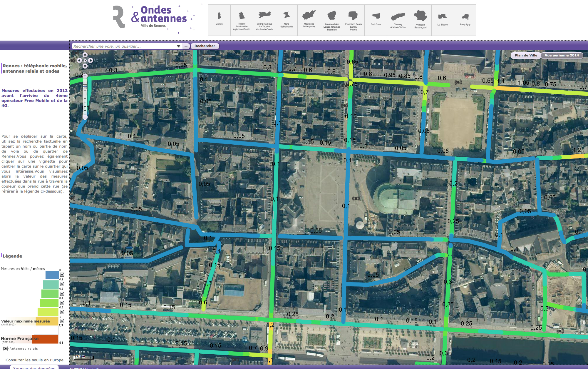Click the Rechercher button
Image resolution: width=588 pixels, height=369 pixels.
[205, 46]
